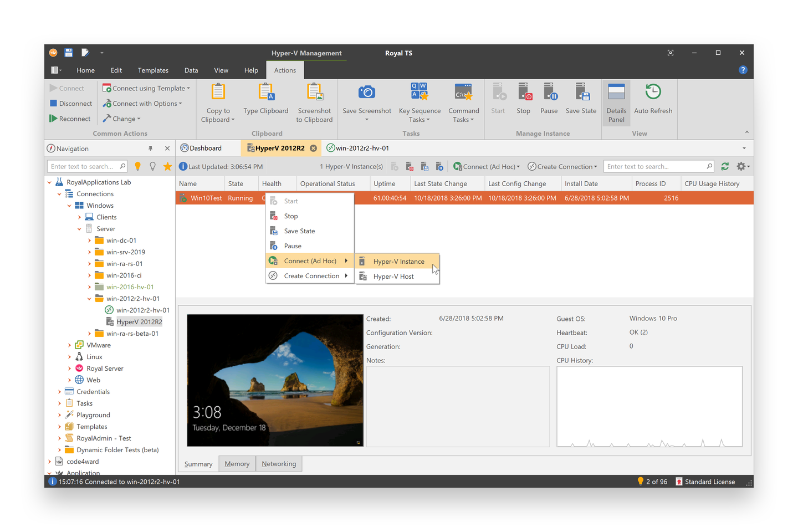798x532 pixels.
Task: Refresh the Hyper-V instance list
Action: click(x=725, y=166)
